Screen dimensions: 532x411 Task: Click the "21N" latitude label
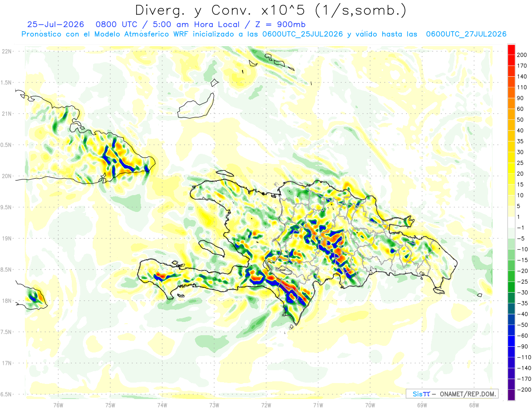[x=7, y=114]
